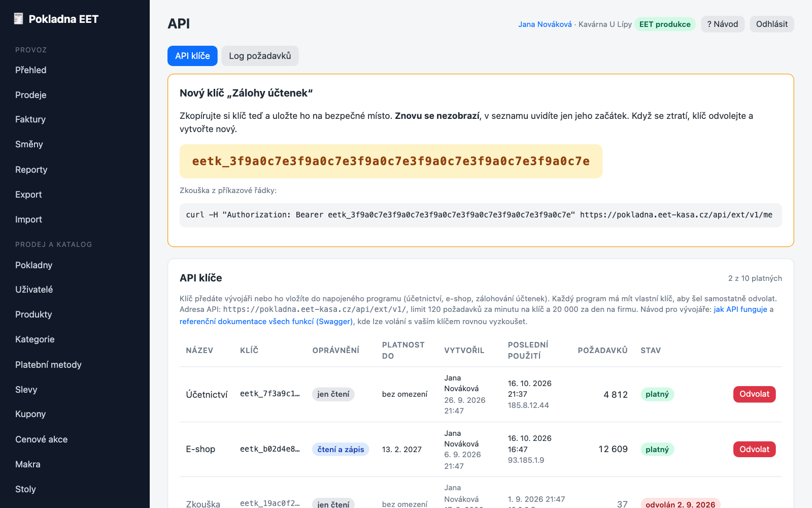Open the jak API funguje link
The image size is (812, 508).
click(740, 309)
